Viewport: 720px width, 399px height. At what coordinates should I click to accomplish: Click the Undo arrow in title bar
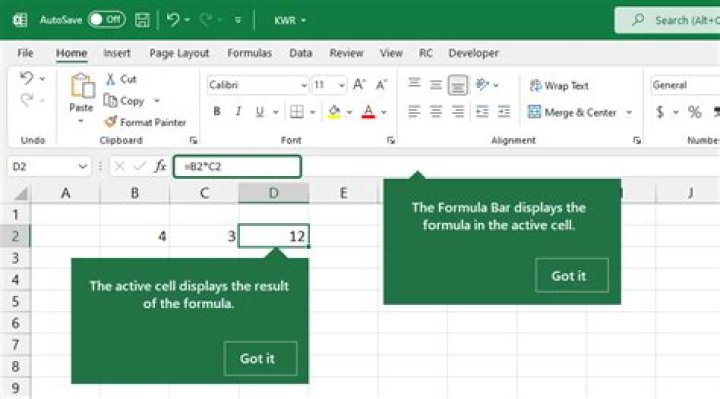pyautogui.click(x=173, y=20)
